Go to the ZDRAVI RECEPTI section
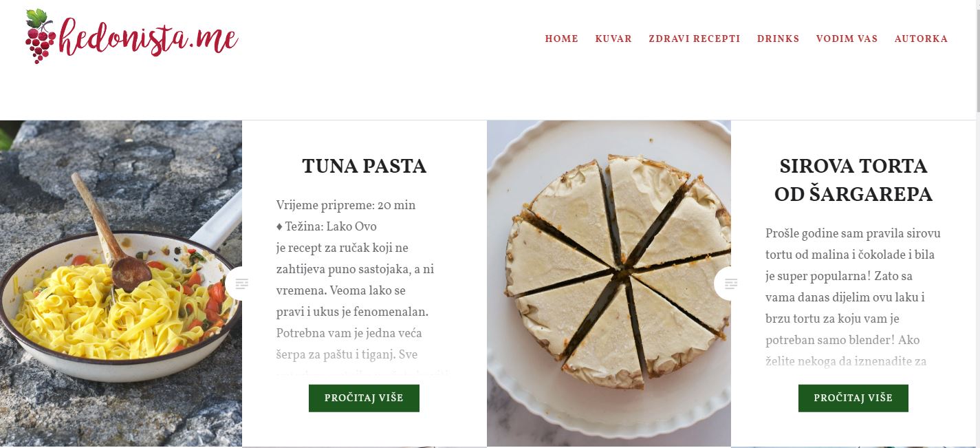The width and height of the screenshot is (980, 448). coord(694,39)
